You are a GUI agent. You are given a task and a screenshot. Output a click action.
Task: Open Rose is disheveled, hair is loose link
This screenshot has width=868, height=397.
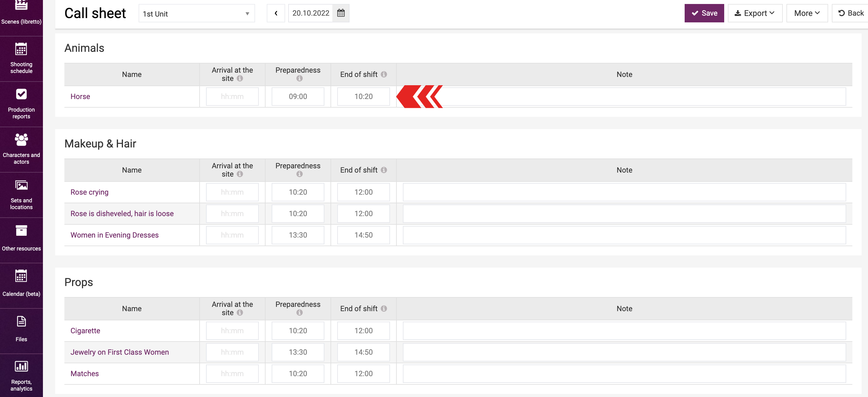coord(122,214)
